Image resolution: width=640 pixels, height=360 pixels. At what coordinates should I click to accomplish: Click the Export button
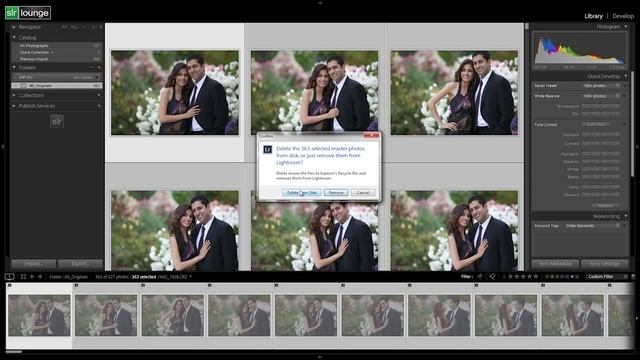(x=80, y=264)
